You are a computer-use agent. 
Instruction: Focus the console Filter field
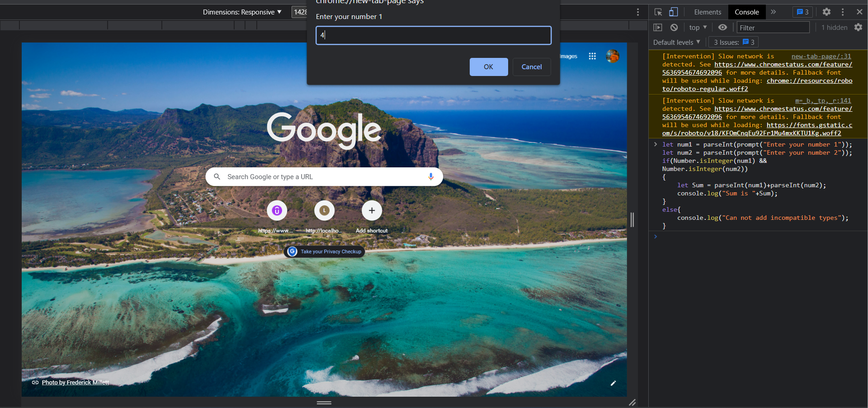coord(773,28)
